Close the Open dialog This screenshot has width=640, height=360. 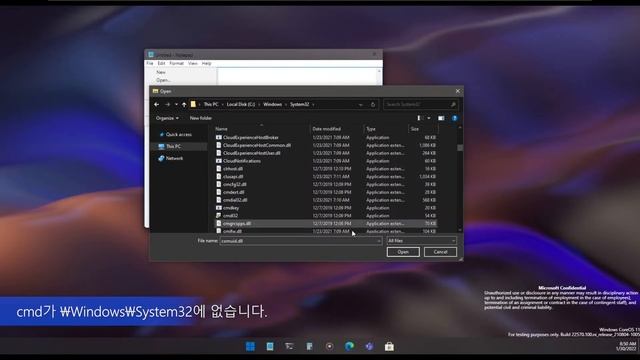click(458, 91)
